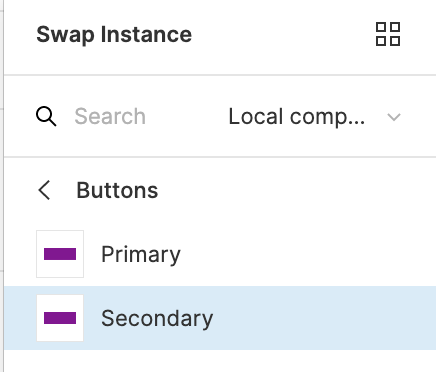Image resolution: width=436 pixels, height=372 pixels.
Task: Click the magnifying glass search icon
Action: click(46, 116)
